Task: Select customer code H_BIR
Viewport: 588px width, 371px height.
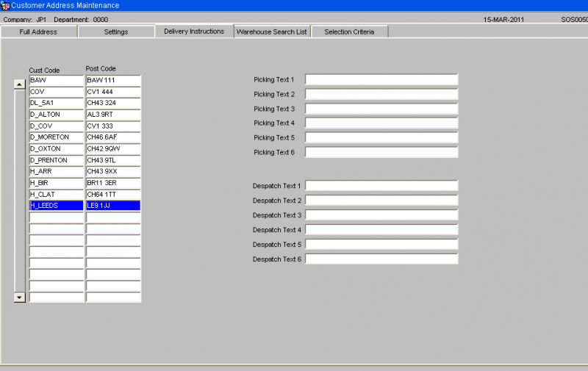Action: pyautogui.click(x=57, y=183)
